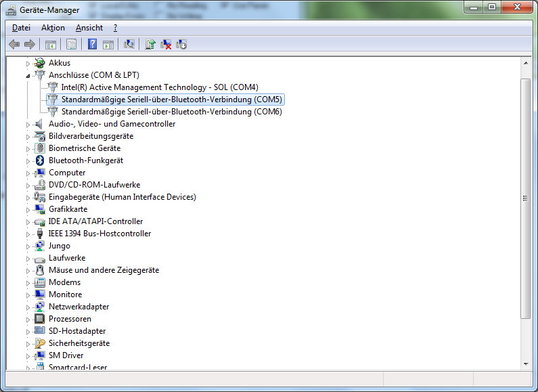The image size is (538, 392).
Task: Select the DVD/CD-ROM-Laufwerke label
Action: pyautogui.click(x=94, y=185)
